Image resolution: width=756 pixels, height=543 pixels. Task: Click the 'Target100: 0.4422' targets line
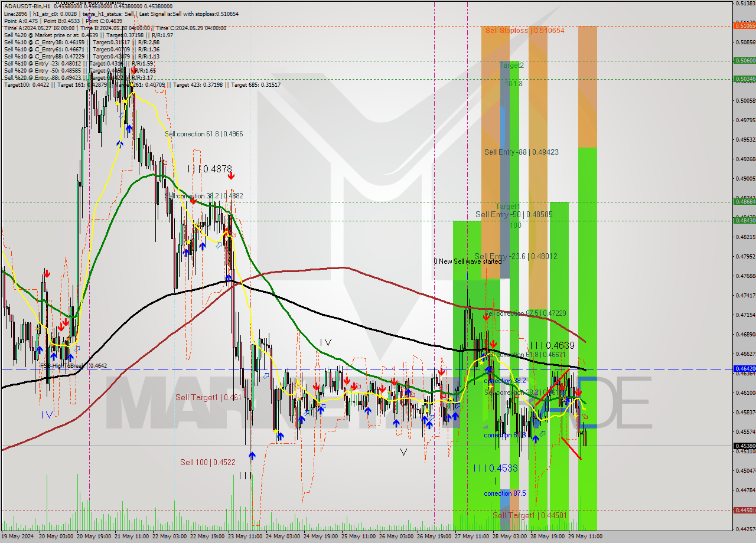click(142, 84)
